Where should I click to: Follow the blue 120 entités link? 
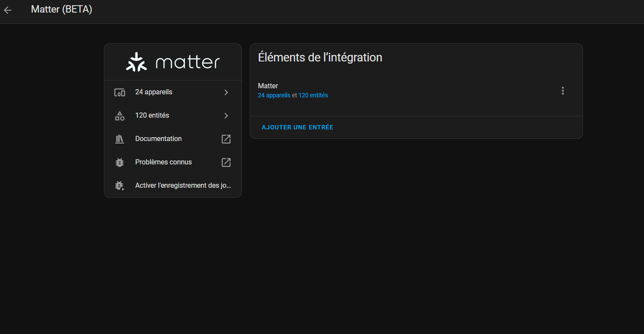click(313, 95)
